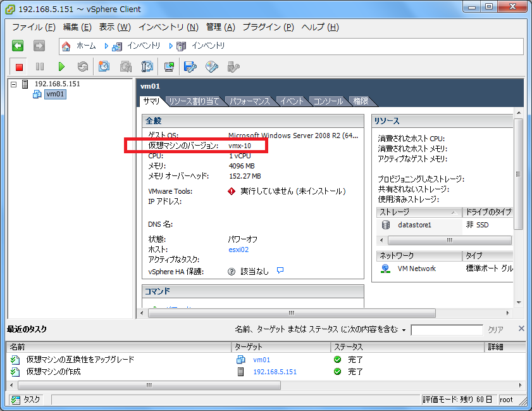
Task: Click the vmx-10 version value
Action: click(x=240, y=146)
